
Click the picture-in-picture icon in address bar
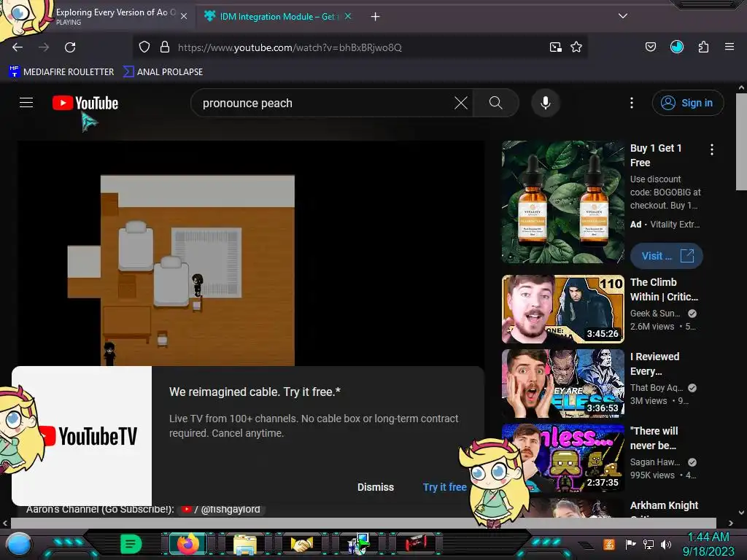tap(555, 47)
